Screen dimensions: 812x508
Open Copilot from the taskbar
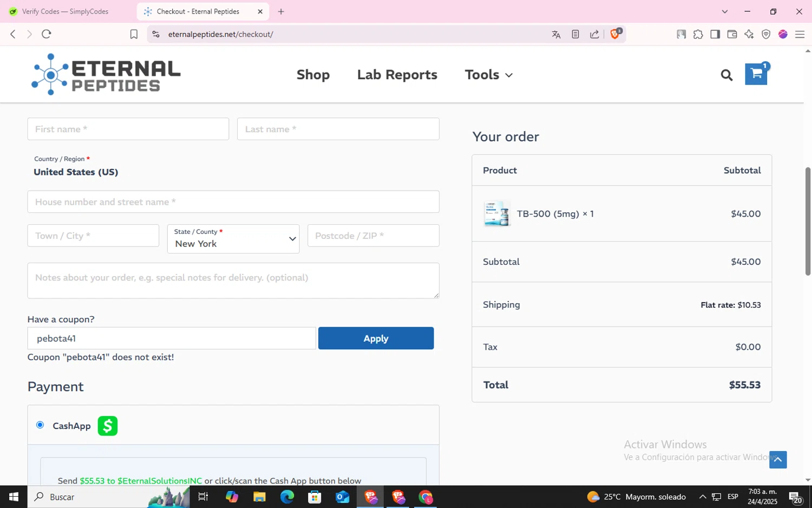[232, 497]
